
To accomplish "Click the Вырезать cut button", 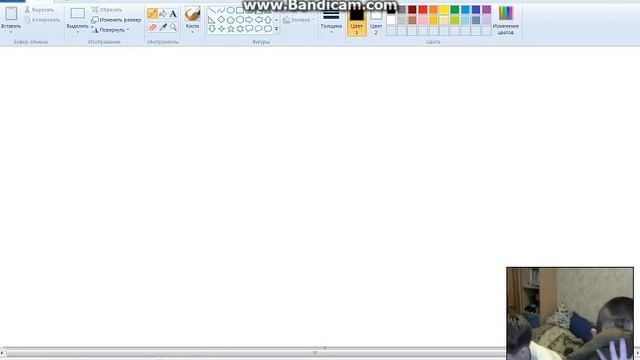I will pos(39,10).
